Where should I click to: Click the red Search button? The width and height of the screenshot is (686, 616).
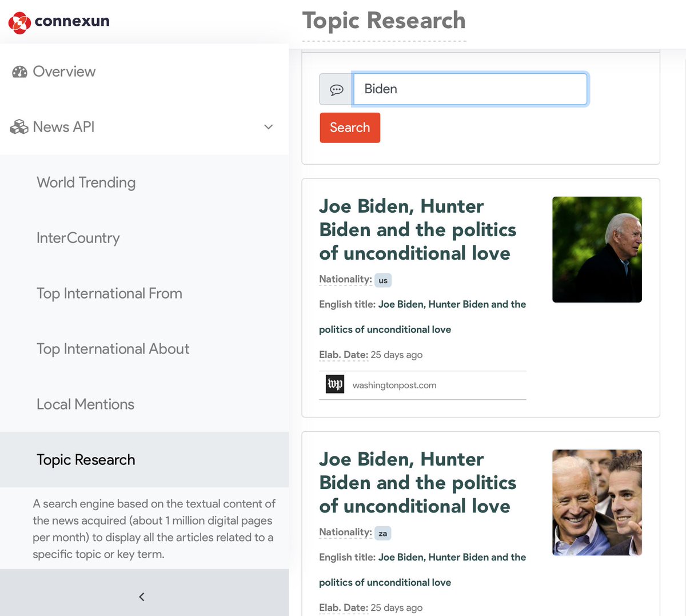coord(350,128)
